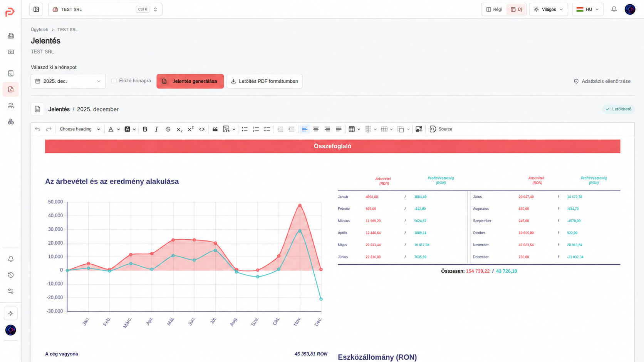
Task: Justify the text alignment
Action: click(339, 129)
